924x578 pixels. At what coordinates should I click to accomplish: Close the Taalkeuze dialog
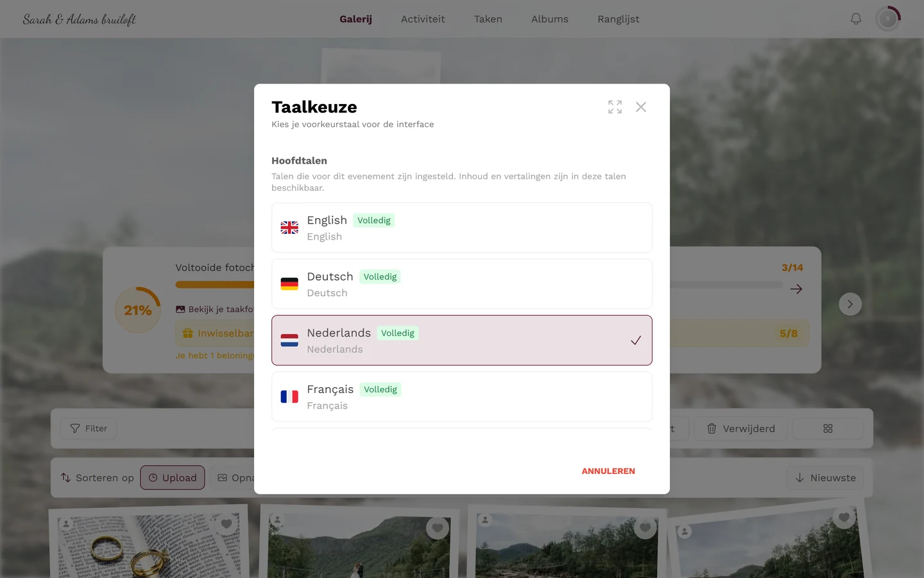(641, 107)
